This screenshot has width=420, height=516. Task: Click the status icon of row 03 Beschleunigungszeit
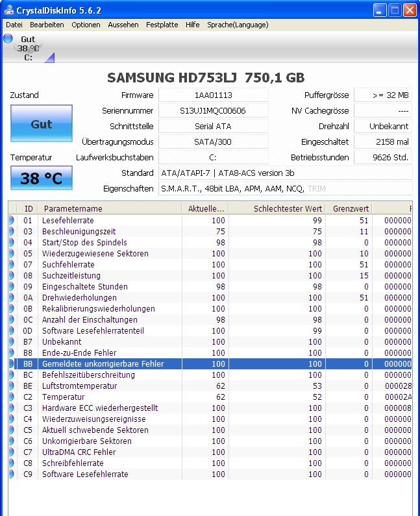click(12, 231)
